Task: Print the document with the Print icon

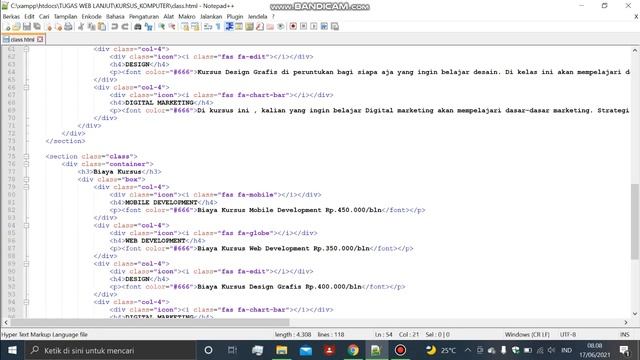Action: tap(68, 27)
